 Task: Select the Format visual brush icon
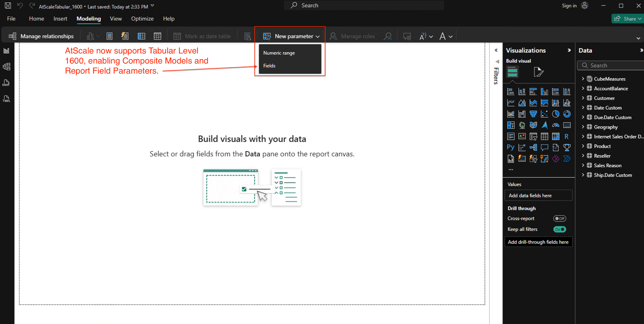(538, 72)
